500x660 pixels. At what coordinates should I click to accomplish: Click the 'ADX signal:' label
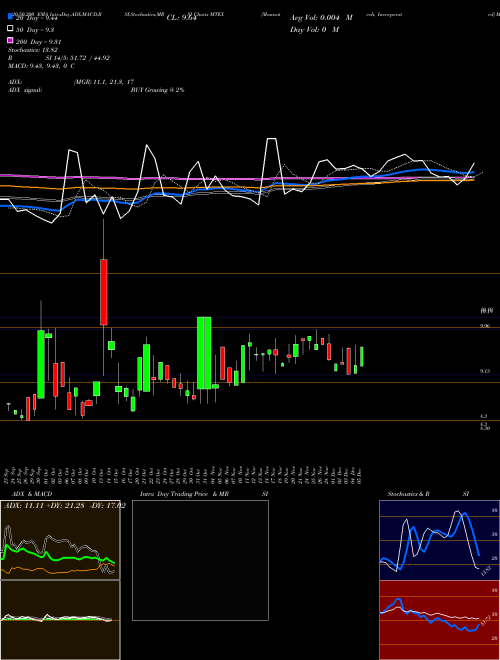tap(25, 90)
